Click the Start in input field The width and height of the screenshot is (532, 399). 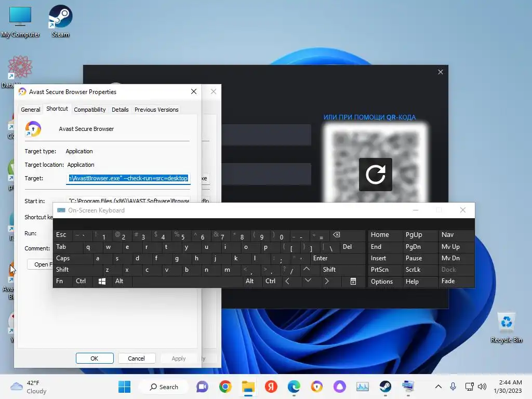tap(128, 200)
